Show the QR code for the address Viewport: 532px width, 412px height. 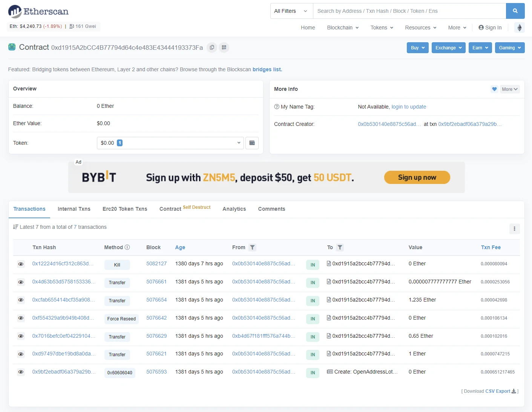224,47
